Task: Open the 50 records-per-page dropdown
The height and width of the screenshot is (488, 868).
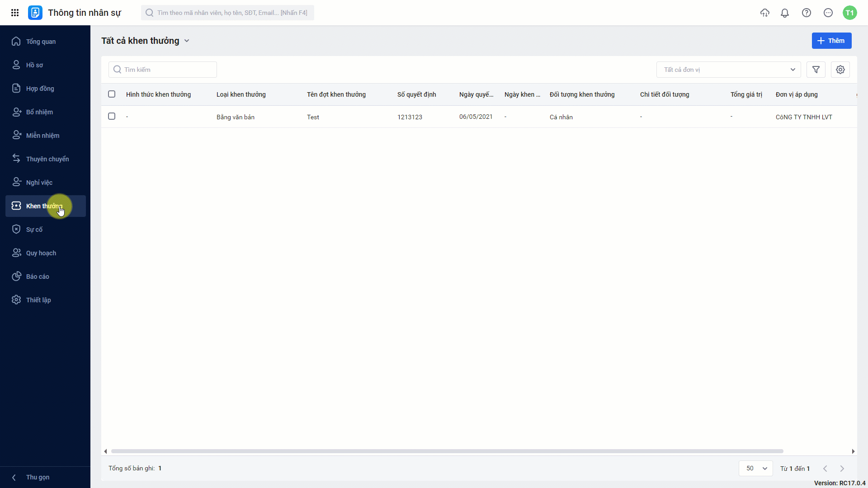Action: [x=756, y=468]
